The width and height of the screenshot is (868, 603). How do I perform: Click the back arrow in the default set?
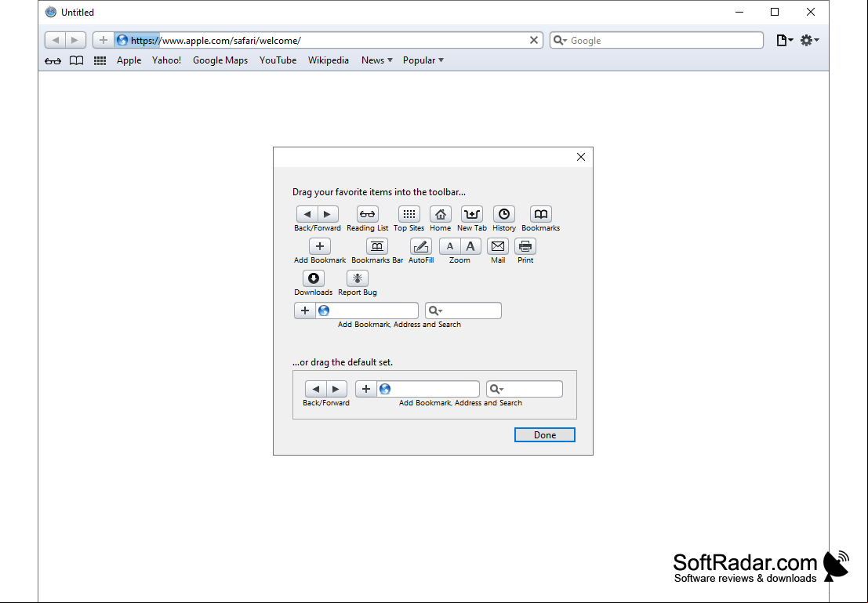click(316, 389)
